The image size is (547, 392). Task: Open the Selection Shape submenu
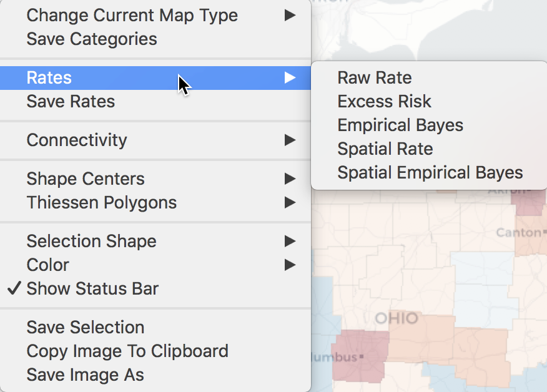[155, 242]
